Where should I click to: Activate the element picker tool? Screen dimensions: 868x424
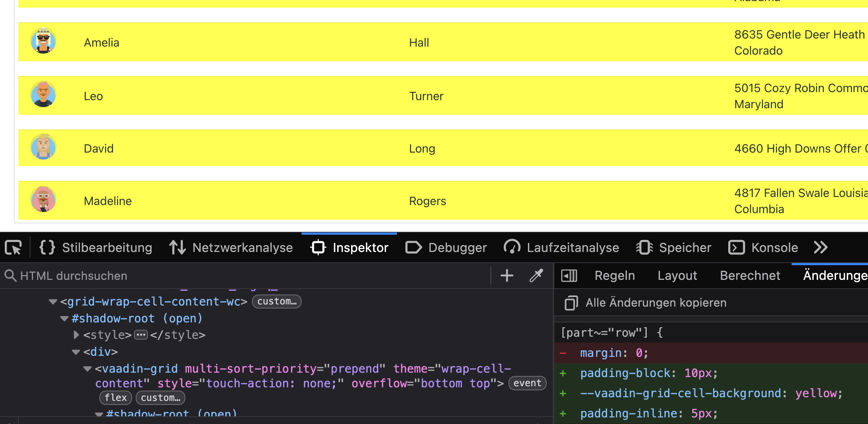[x=14, y=248]
